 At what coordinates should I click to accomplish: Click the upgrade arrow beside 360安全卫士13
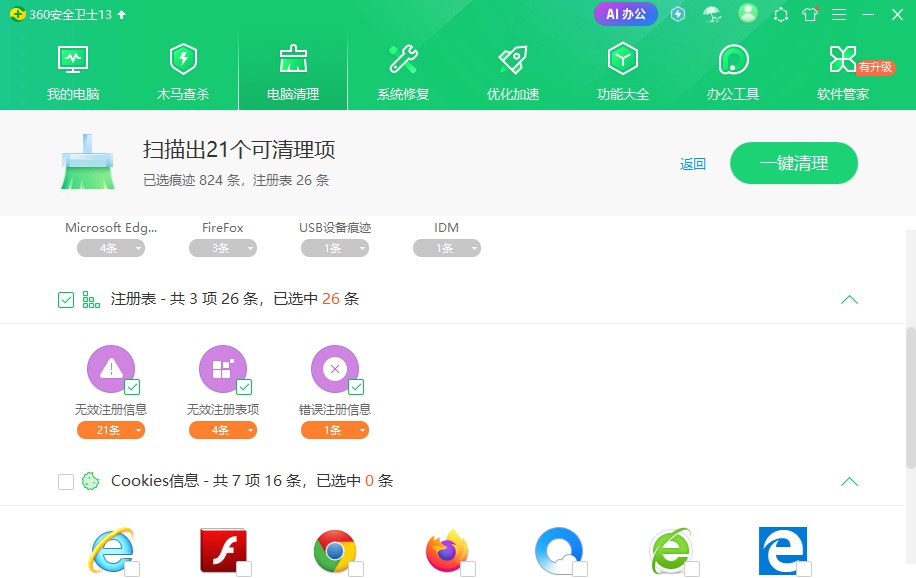122,15
